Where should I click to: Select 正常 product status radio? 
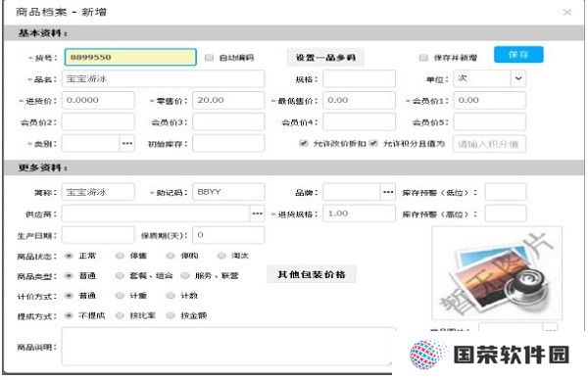(x=69, y=256)
